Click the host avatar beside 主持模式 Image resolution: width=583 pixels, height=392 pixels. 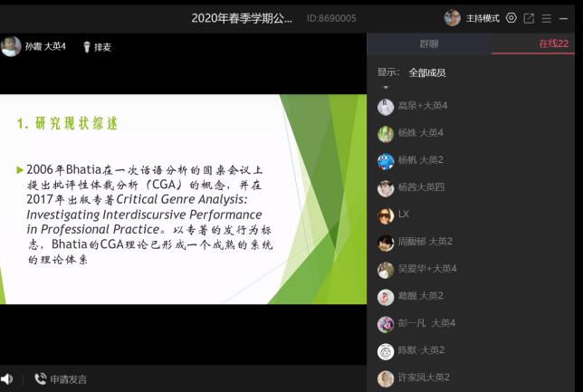(452, 18)
